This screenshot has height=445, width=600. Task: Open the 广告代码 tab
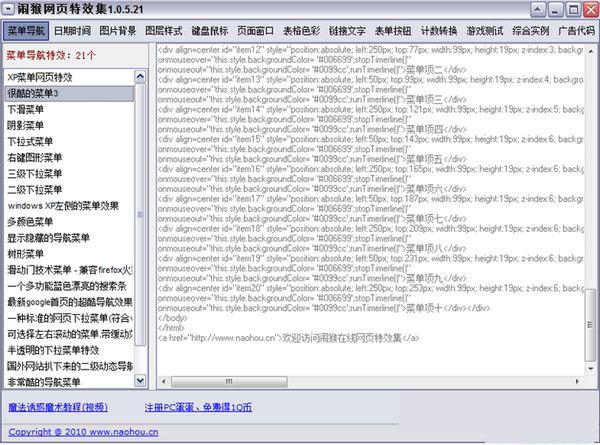pyautogui.click(x=577, y=31)
